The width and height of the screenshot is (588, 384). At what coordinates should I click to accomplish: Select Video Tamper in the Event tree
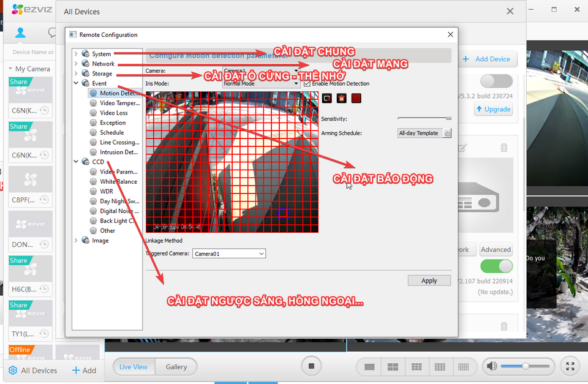point(119,103)
